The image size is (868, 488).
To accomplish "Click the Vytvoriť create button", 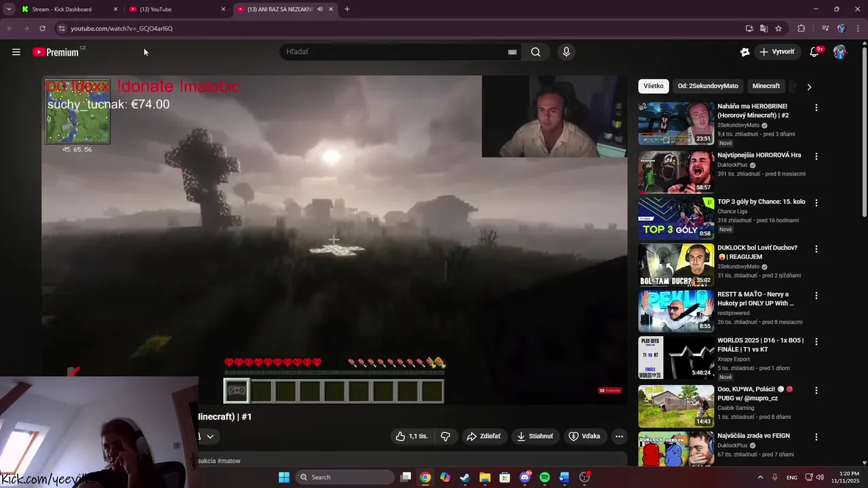I will coord(777,52).
